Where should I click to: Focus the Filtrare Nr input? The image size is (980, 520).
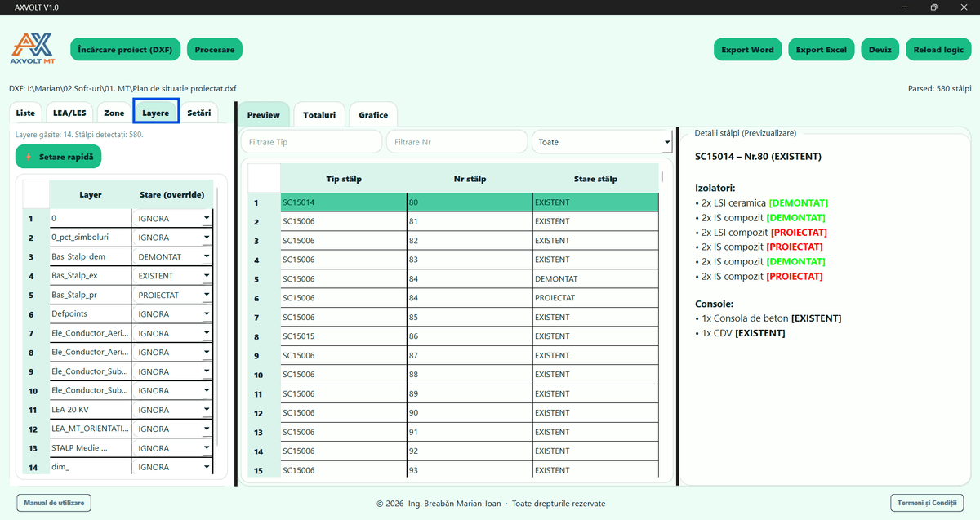(x=457, y=142)
